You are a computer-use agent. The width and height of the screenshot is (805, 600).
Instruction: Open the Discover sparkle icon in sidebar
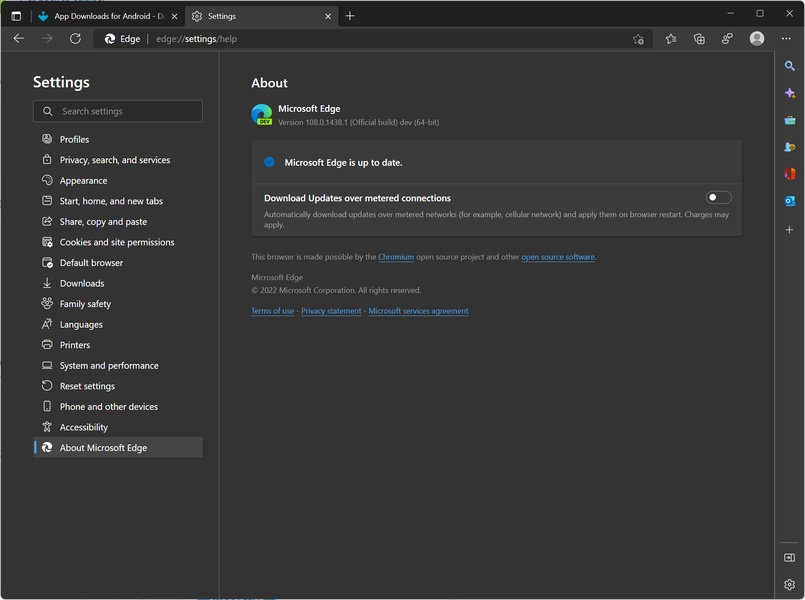click(x=789, y=93)
